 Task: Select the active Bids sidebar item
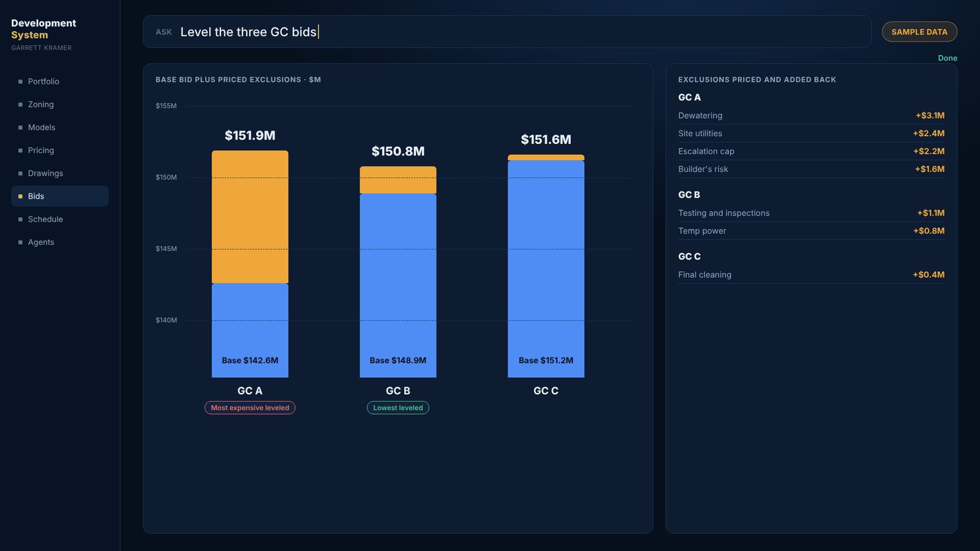[x=59, y=197]
